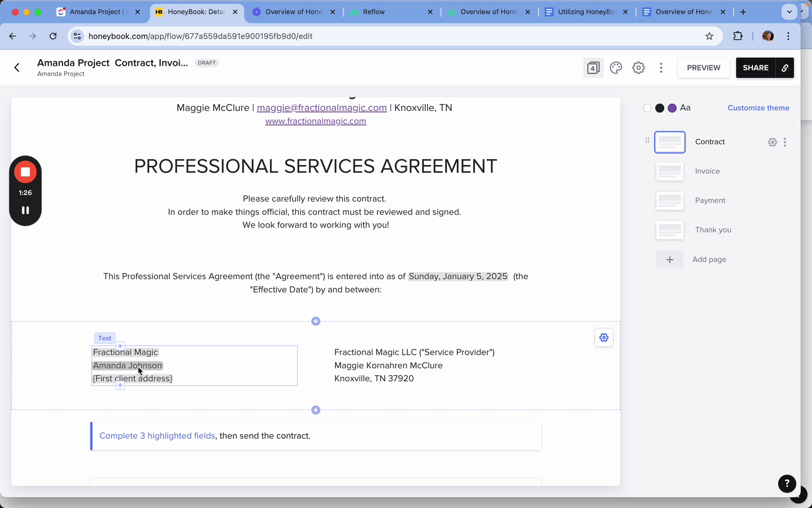This screenshot has width=812, height=508.
Task: Open the pages panel icon in header
Action: pyautogui.click(x=593, y=68)
